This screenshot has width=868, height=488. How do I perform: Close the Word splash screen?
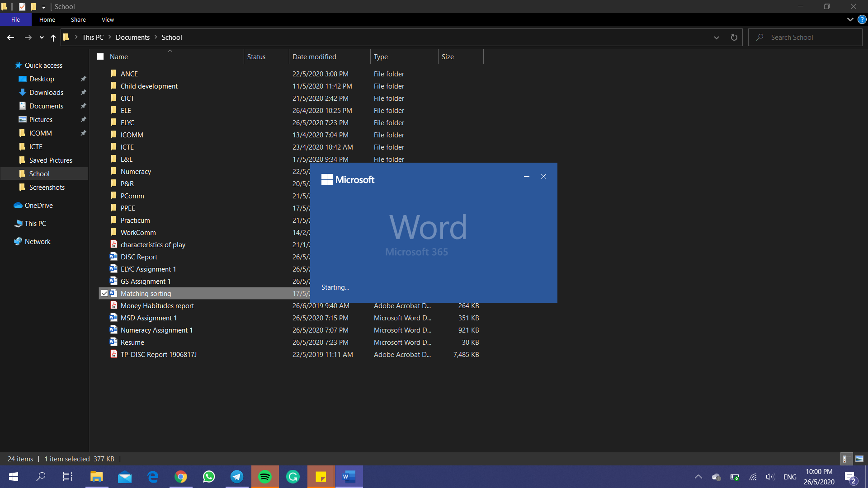pyautogui.click(x=543, y=177)
